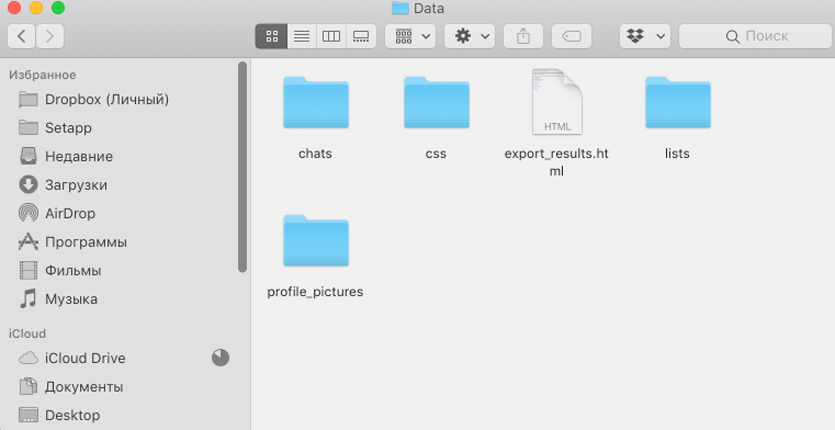Go back with the left arrow button

tap(21, 36)
